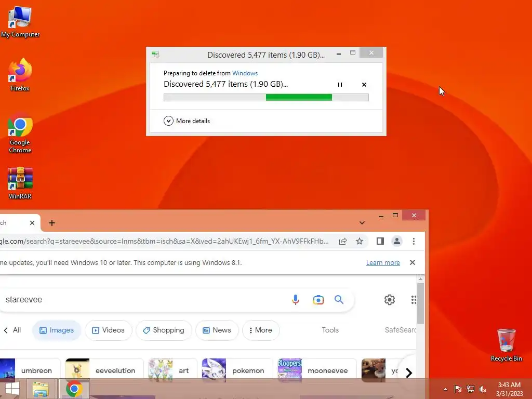
Task: Dismiss the Windows 8.1 update infobar
Action: tap(412, 262)
